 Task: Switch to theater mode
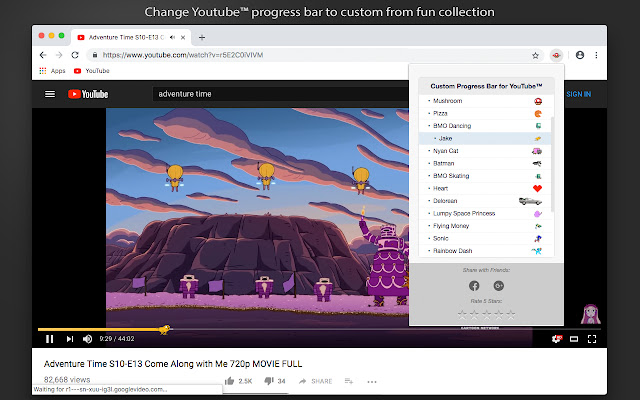pos(574,339)
